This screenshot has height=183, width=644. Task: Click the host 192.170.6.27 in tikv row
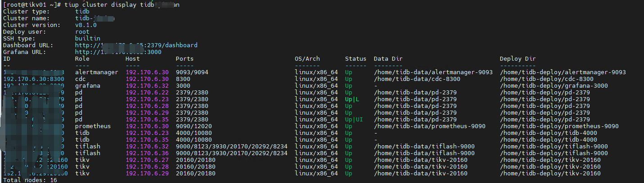click(147, 160)
